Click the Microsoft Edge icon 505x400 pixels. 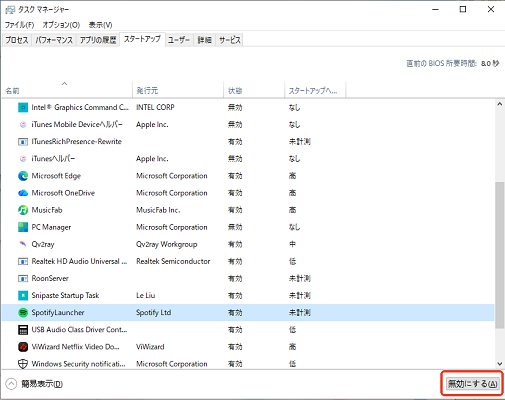23,176
